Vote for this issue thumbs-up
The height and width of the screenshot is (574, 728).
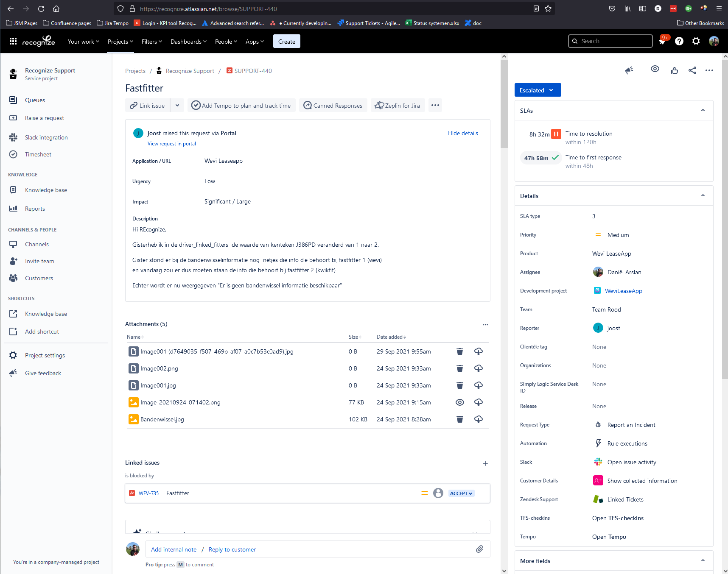pos(675,70)
